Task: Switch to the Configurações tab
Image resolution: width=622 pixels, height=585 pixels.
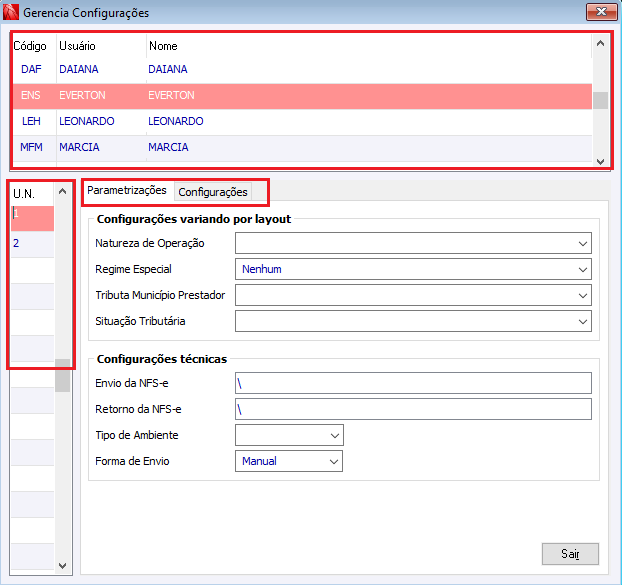Action: [213, 192]
